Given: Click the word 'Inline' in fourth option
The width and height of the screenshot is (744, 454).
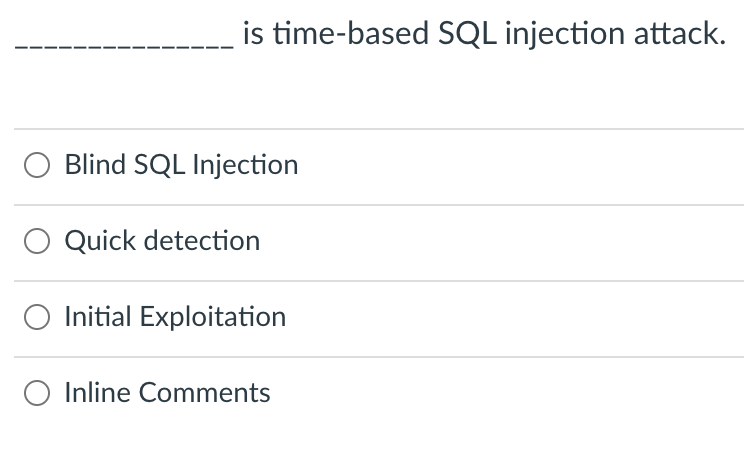Looking at the screenshot, I should click(98, 392).
